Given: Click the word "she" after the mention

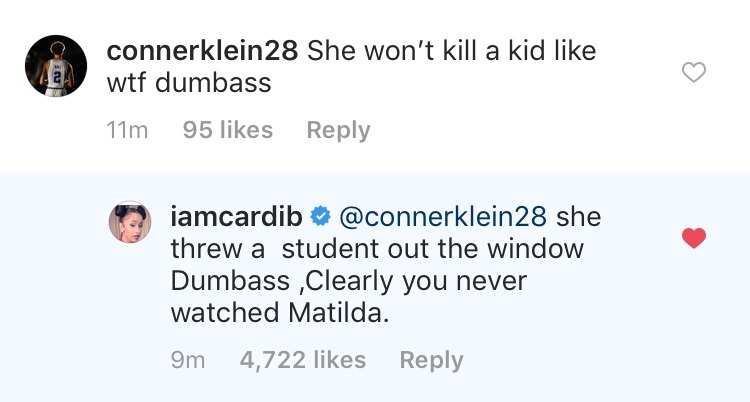Looking at the screenshot, I should pyautogui.click(x=579, y=216).
